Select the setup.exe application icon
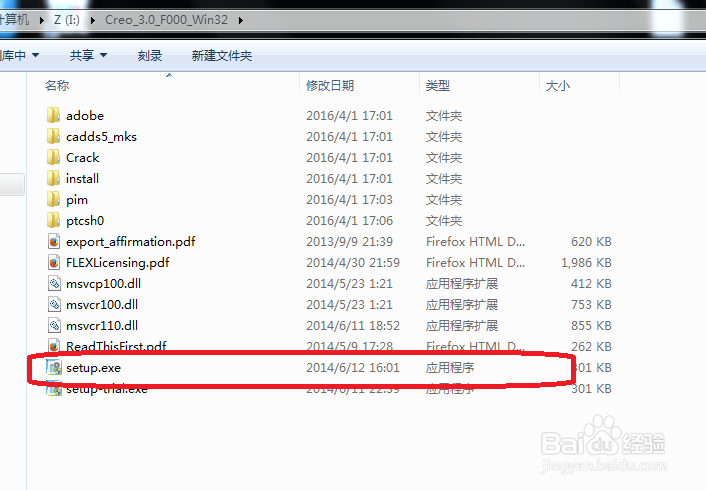The width and height of the screenshot is (706, 490). coord(54,368)
